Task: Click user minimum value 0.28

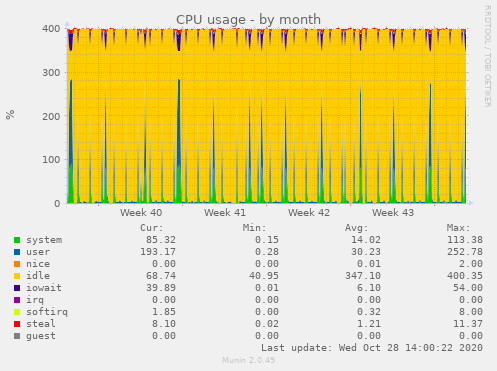Action: (x=267, y=252)
